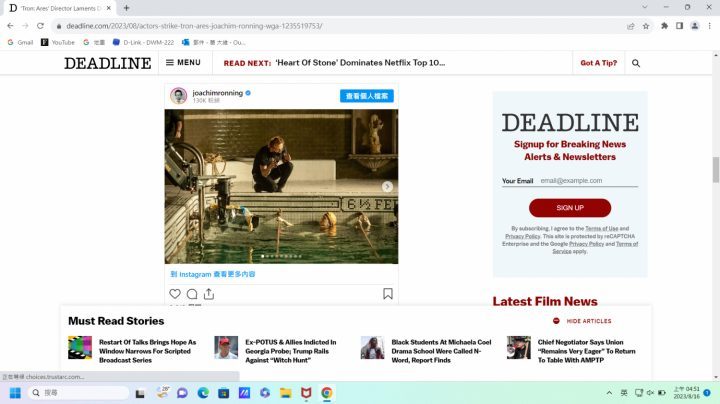
Task: Open the Chrome tab search dropdown
Action: click(645, 7)
